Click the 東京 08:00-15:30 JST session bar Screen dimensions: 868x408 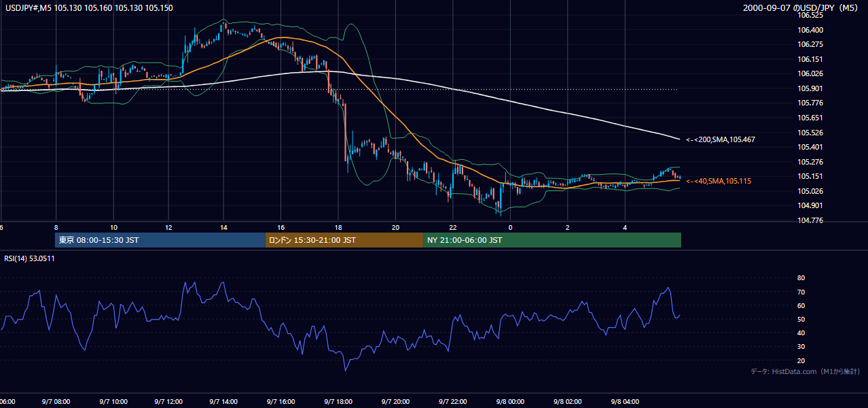pyautogui.click(x=160, y=240)
